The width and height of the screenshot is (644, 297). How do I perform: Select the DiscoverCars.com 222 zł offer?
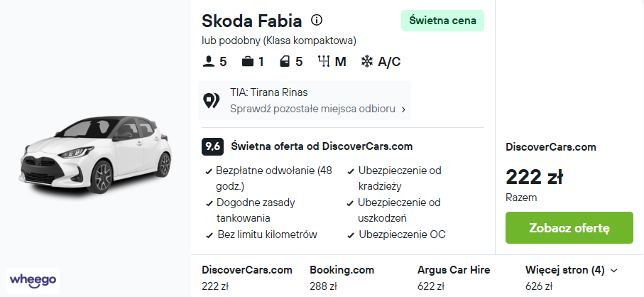pos(247,278)
